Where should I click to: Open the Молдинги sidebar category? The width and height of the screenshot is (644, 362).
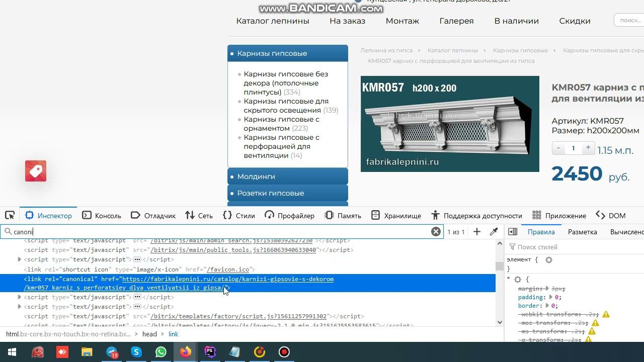point(287,176)
